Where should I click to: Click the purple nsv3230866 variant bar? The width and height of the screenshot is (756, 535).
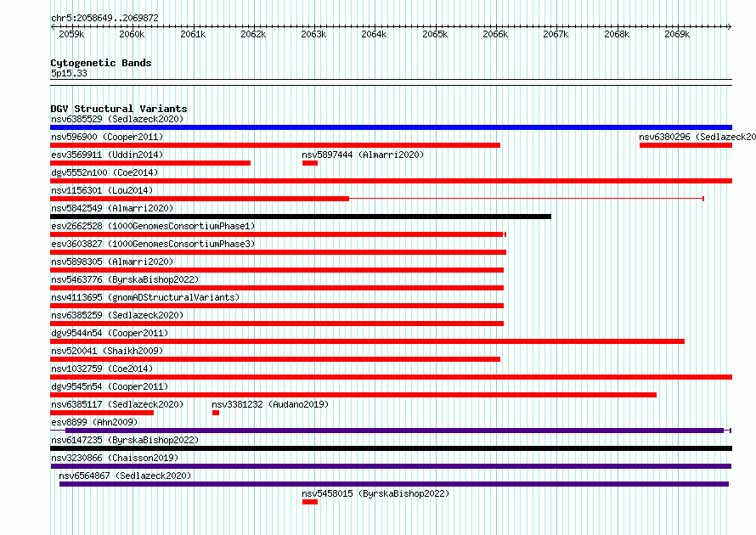coord(391,466)
